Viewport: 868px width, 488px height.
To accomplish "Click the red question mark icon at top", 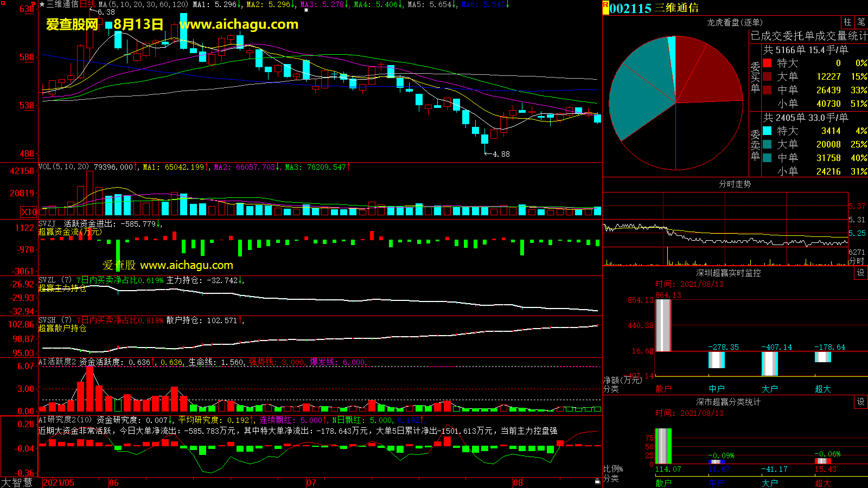I will click(x=34, y=4).
